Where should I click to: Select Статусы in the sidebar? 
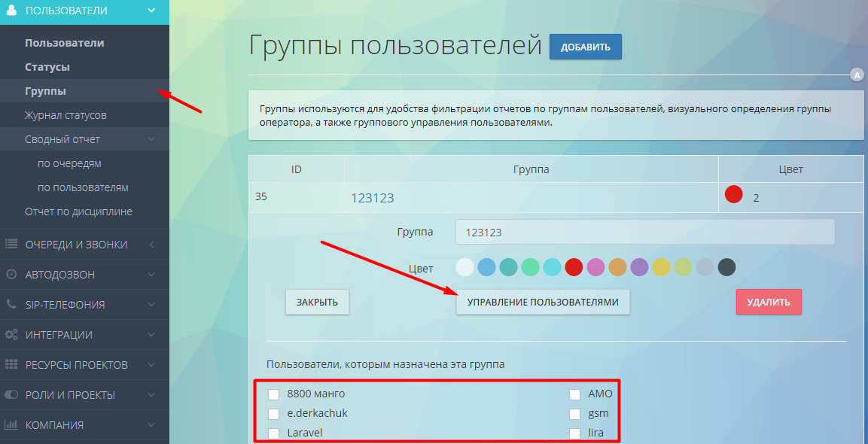click(x=48, y=66)
